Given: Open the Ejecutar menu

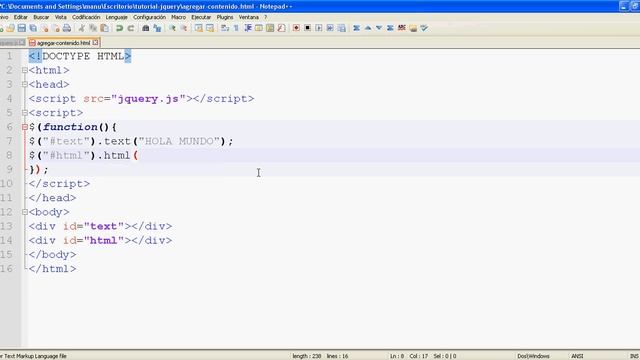Looking at the screenshot, I should pos(201,17).
